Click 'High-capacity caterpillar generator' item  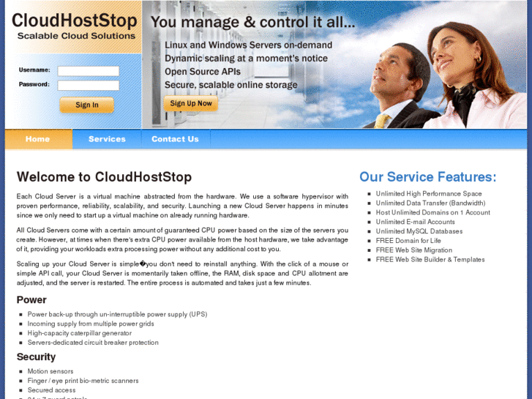coord(79,333)
